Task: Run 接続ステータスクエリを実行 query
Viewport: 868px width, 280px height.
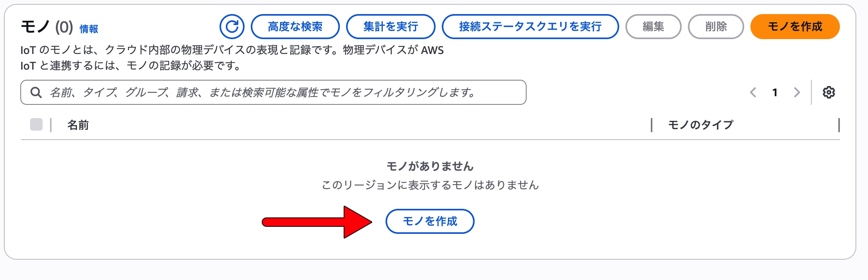Action: [530, 27]
